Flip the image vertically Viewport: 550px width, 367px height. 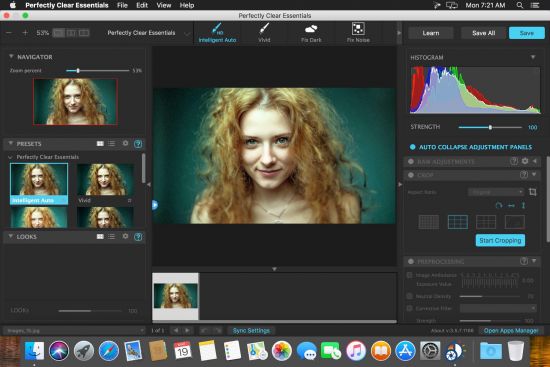(523, 206)
